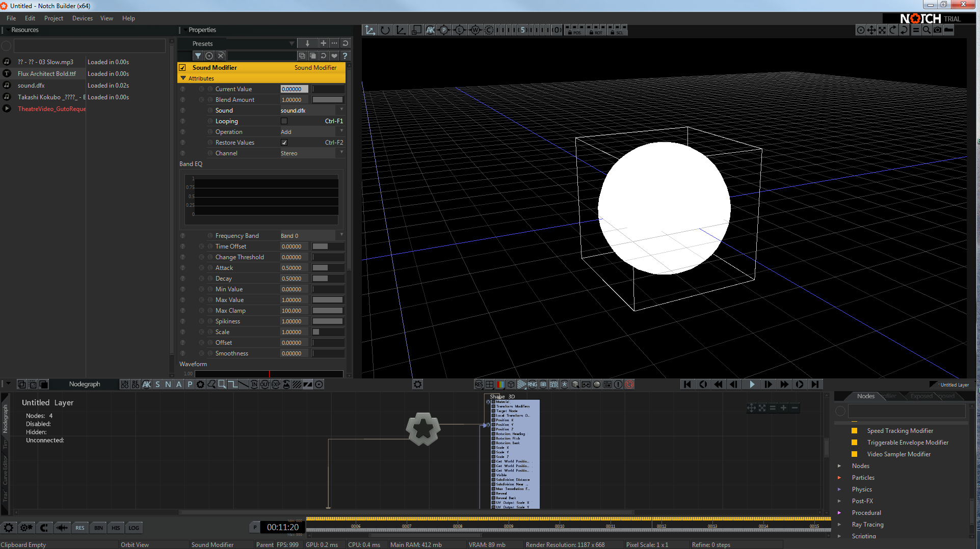Expand the Particles node category
Viewport: 980px width, 549px height.
coord(839,478)
